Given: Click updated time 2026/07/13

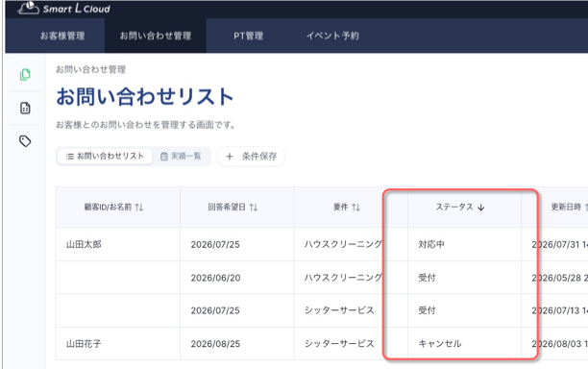Looking at the screenshot, I should 559,311.
